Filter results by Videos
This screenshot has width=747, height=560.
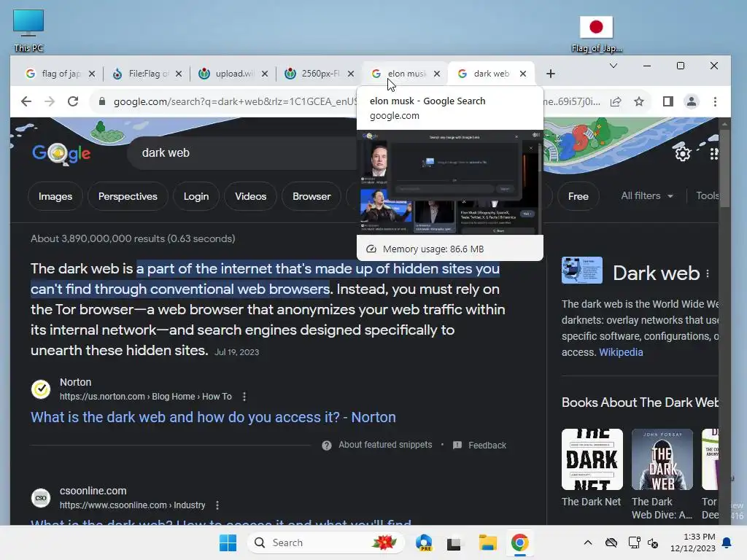251,196
